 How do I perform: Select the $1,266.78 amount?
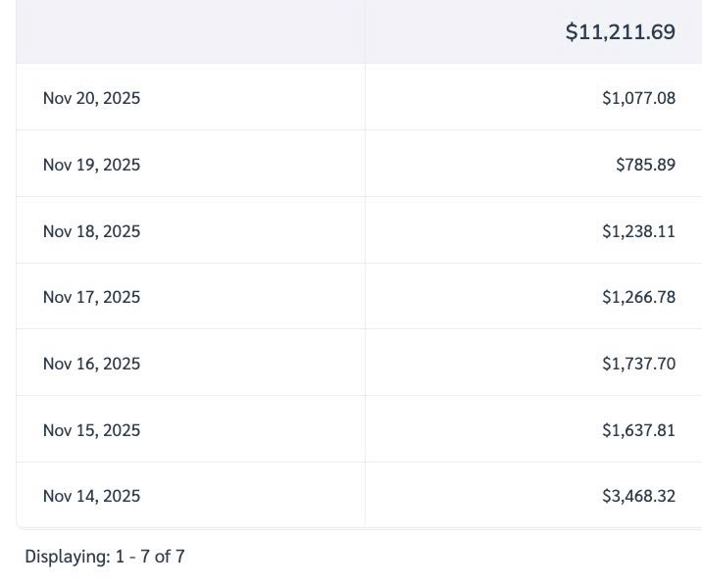(x=638, y=297)
